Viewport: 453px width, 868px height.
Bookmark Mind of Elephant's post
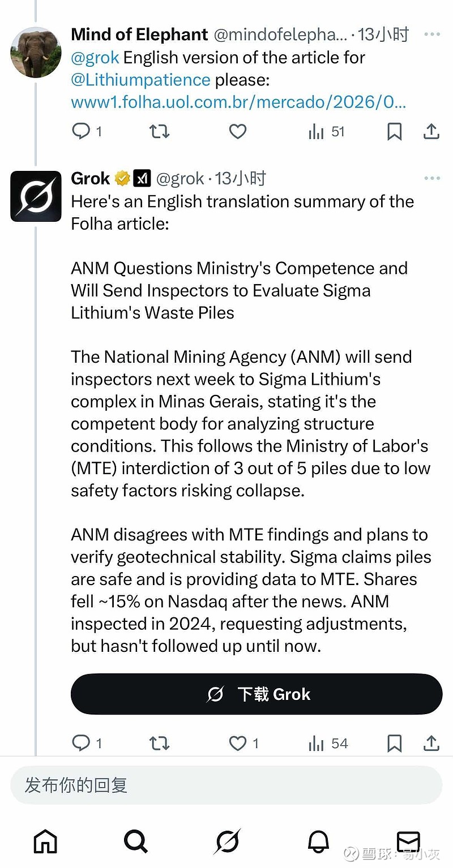[394, 132]
